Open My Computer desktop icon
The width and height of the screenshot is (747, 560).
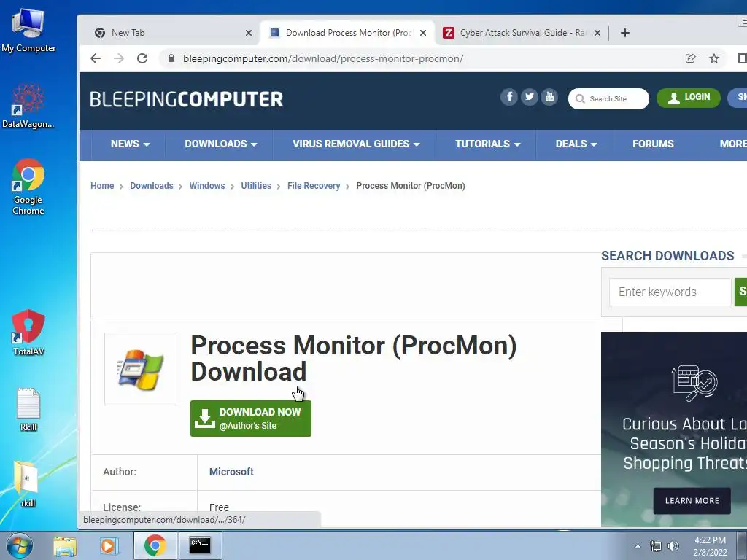tap(28, 31)
